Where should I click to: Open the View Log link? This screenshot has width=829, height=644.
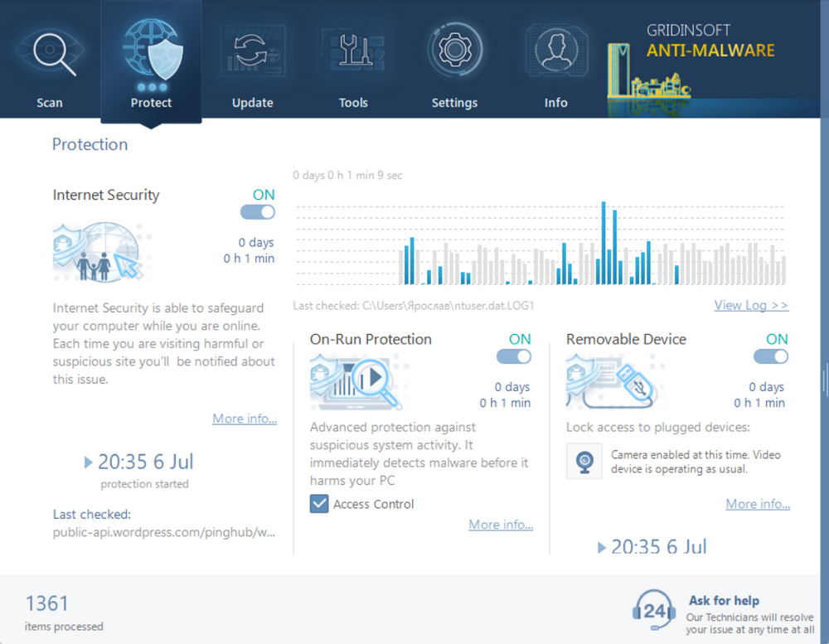(x=751, y=305)
